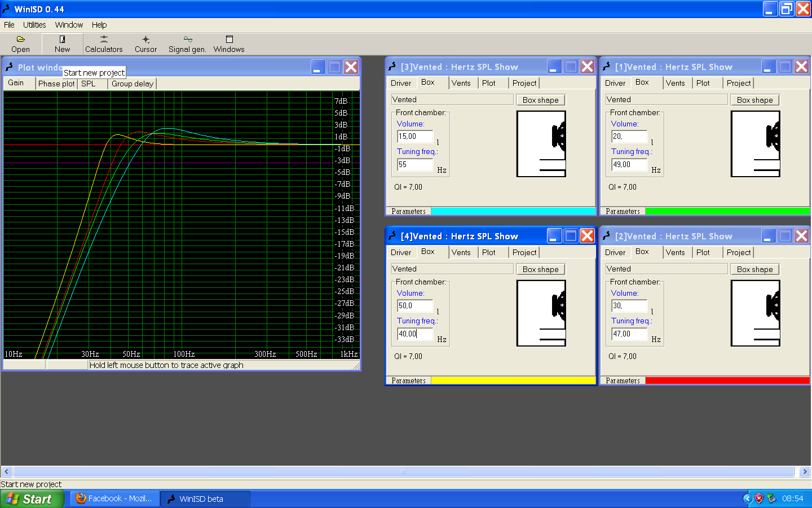
Task: Minimize the [4]Vented project window
Action: pos(554,236)
